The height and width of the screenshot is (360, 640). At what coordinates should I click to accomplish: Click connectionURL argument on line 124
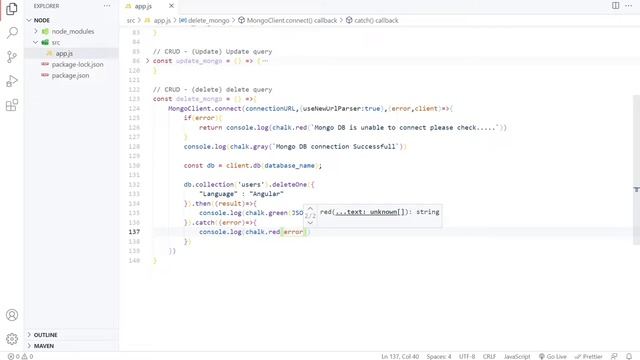click(270, 109)
